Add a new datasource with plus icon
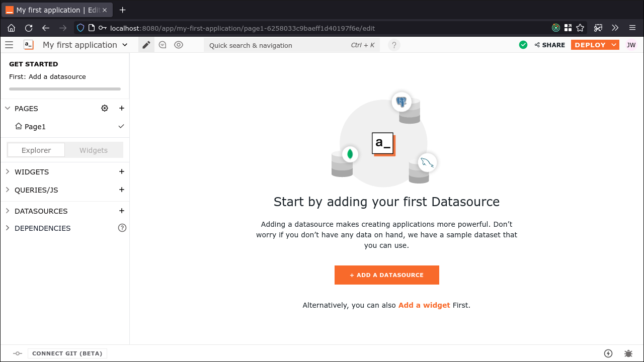644x362 pixels. [x=121, y=211]
